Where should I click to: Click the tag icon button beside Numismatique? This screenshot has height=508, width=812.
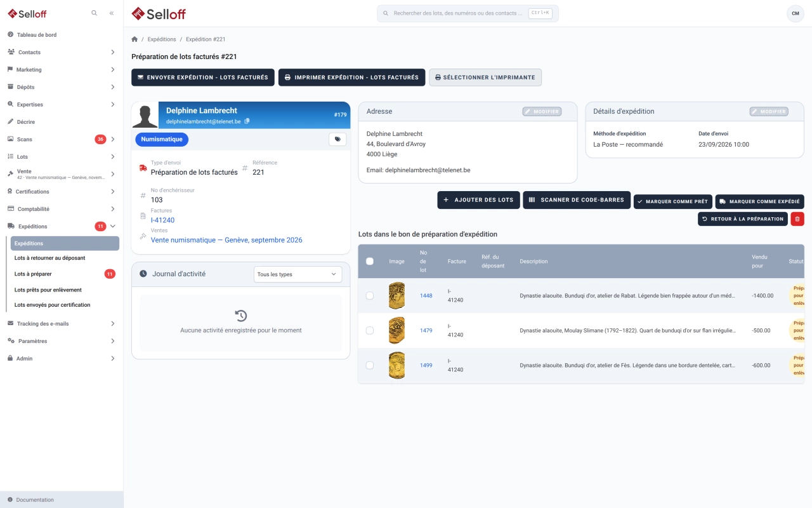pyautogui.click(x=337, y=139)
